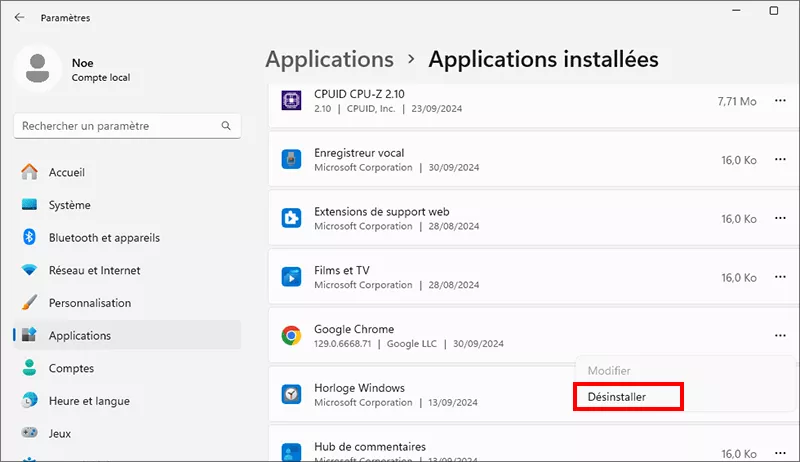The image size is (800, 462).
Task: Click the Films et TV app icon
Action: 291,277
